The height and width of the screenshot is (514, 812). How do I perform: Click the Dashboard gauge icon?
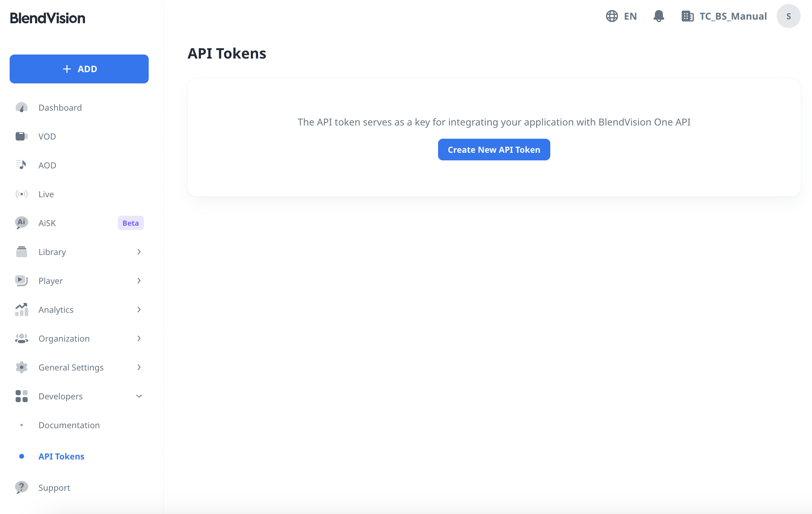21,107
